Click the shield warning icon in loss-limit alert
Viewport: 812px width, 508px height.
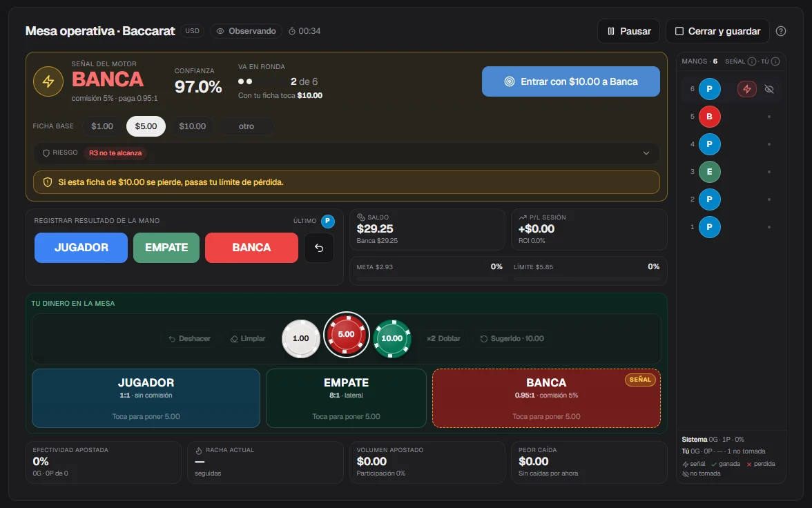(48, 182)
